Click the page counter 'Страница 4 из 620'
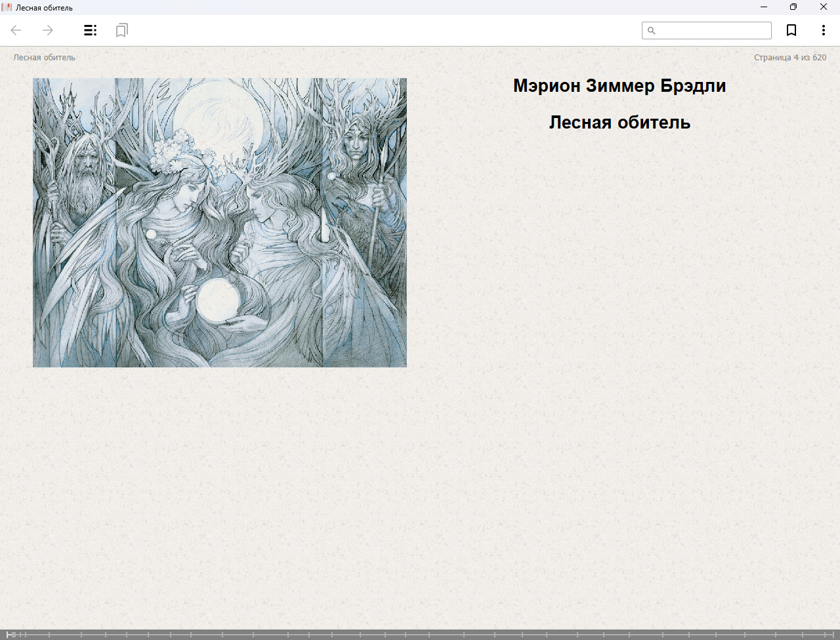Image resolution: width=840 pixels, height=640 pixels. click(790, 58)
